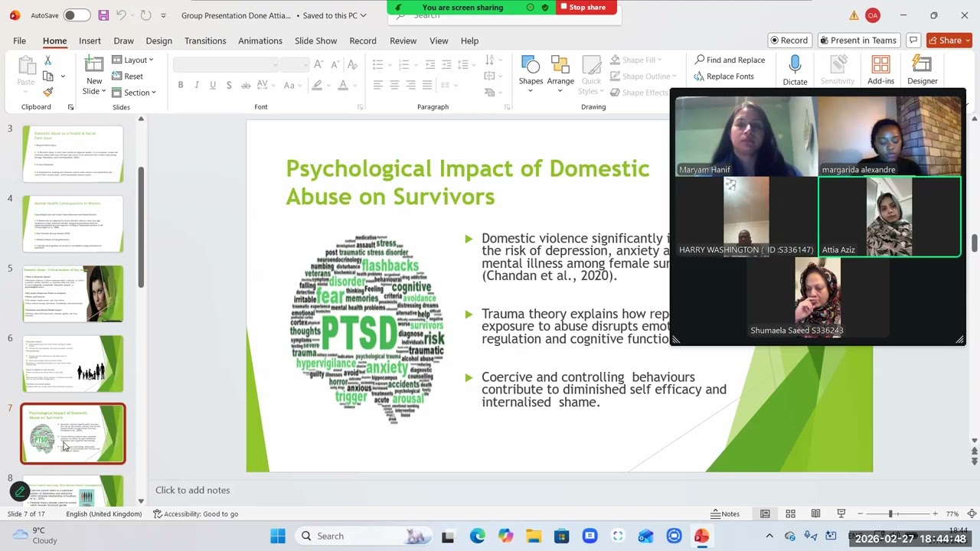Screen dimensions: 980x551
Task: Select Normal view icon in status bar
Action: tap(765, 514)
